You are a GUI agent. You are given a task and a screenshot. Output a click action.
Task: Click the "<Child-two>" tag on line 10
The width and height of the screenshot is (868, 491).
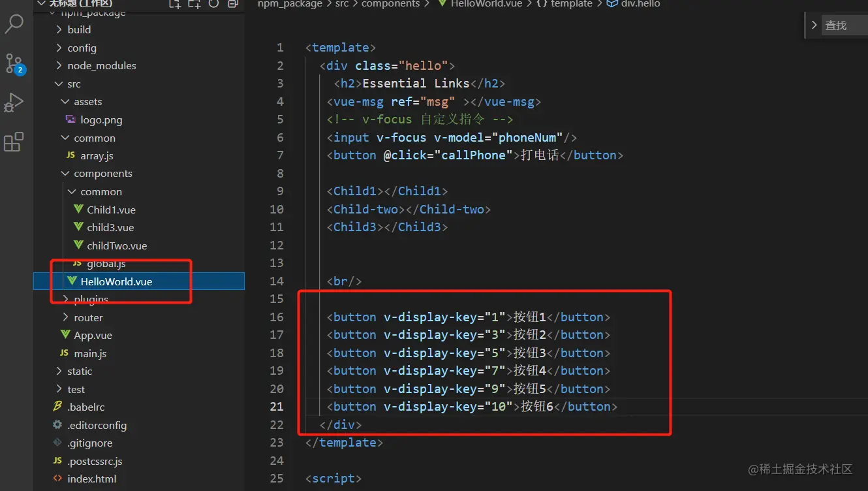point(365,209)
